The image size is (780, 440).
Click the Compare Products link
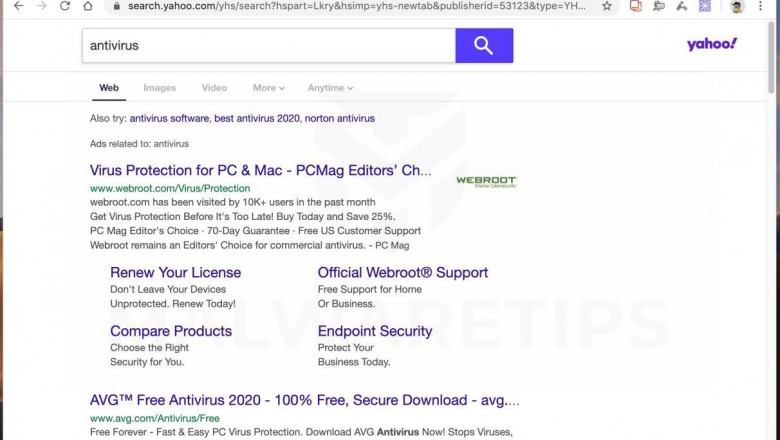(170, 331)
